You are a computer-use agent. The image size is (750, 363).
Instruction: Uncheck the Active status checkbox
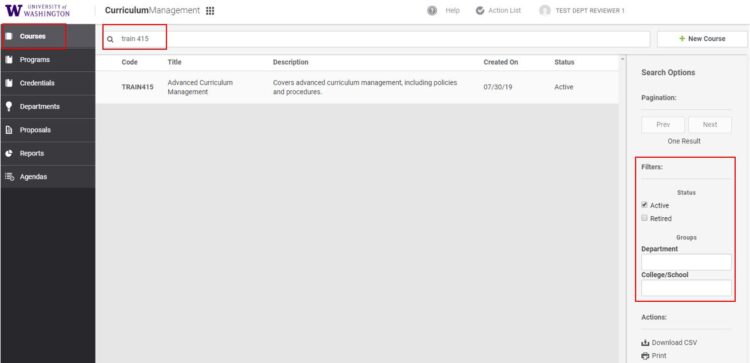(x=644, y=205)
